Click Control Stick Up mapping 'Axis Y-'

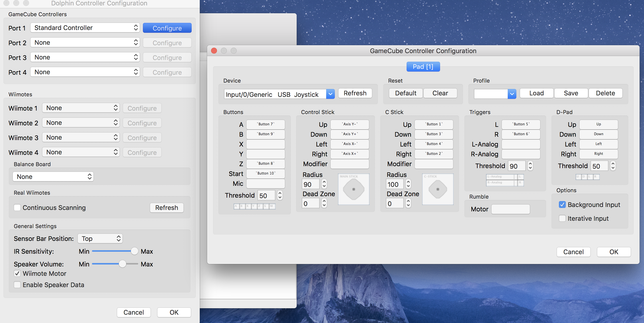click(x=350, y=124)
